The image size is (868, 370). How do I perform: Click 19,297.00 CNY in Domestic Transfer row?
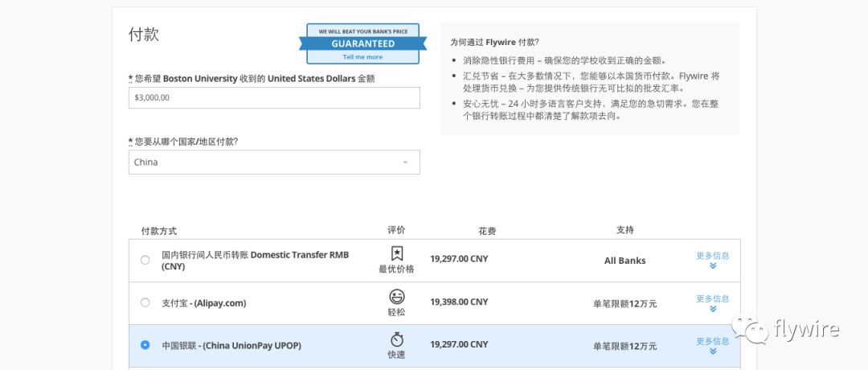pyautogui.click(x=459, y=259)
